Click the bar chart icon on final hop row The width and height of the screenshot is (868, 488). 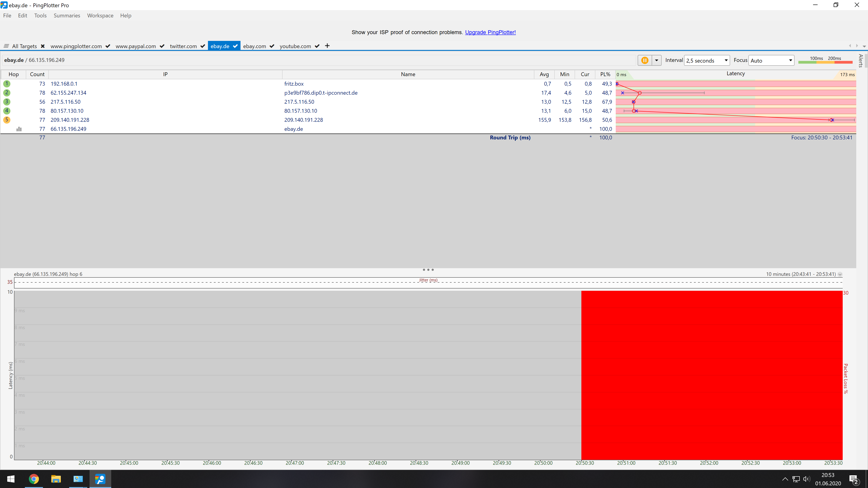click(19, 129)
